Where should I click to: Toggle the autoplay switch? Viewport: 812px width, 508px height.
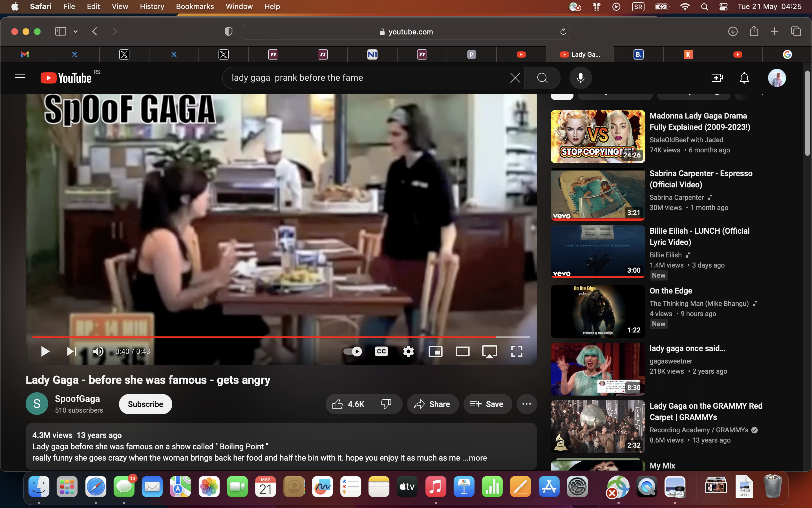pos(353,351)
